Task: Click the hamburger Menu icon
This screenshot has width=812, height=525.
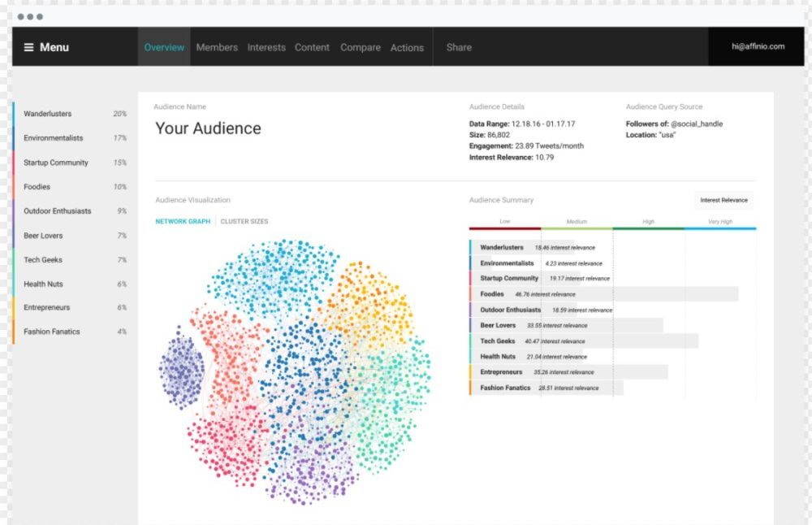Action: pyautogui.click(x=28, y=47)
